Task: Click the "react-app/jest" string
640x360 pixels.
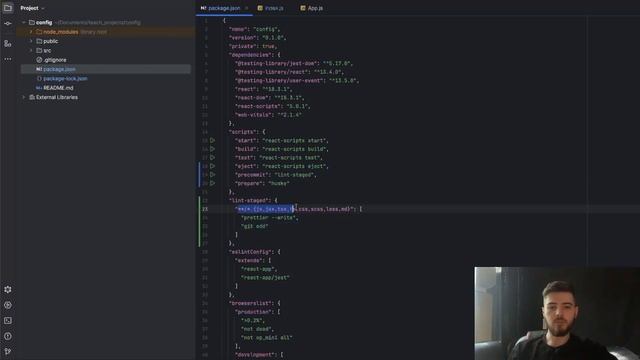Action: pyautogui.click(x=265, y=278)
